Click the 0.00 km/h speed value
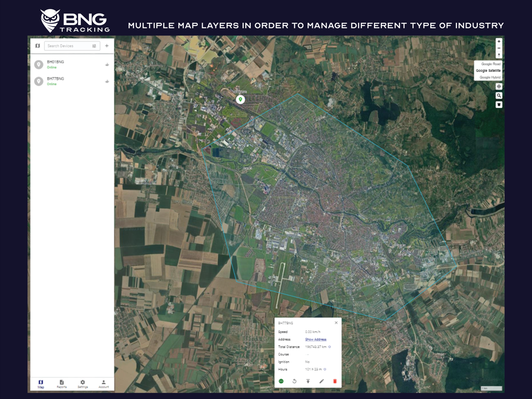This screenshot has height=399, width=532. coord(312,332)
